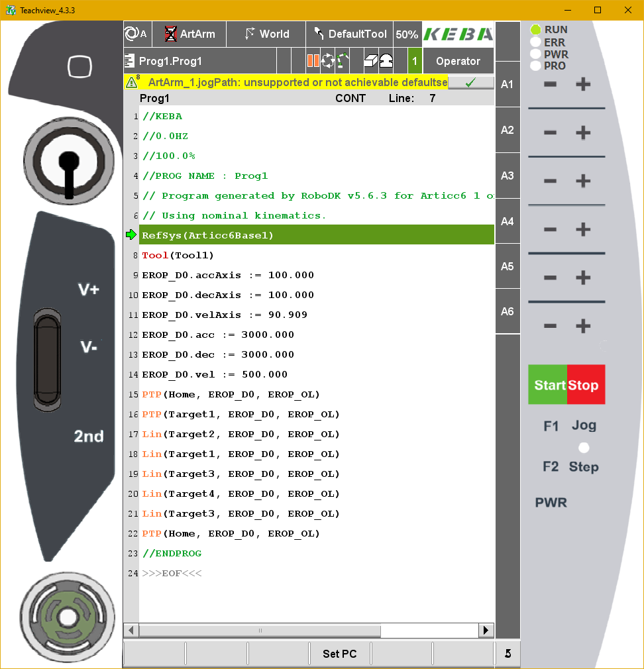Screen dimensions: 644x669
Task: Open the World reference system selector
Action: (x=266, y=34)
